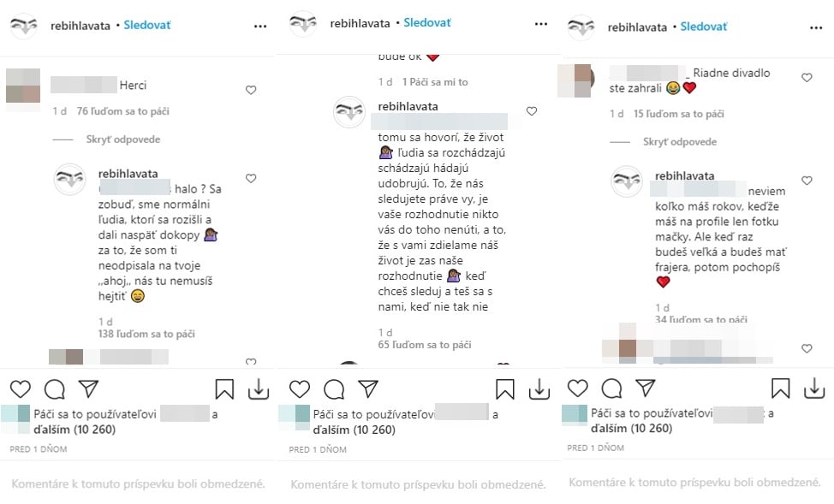Hide replies under 'Riadne divadlo' via Skryť odpovede
Screen dimensions: 834x504
click(680, 142)
